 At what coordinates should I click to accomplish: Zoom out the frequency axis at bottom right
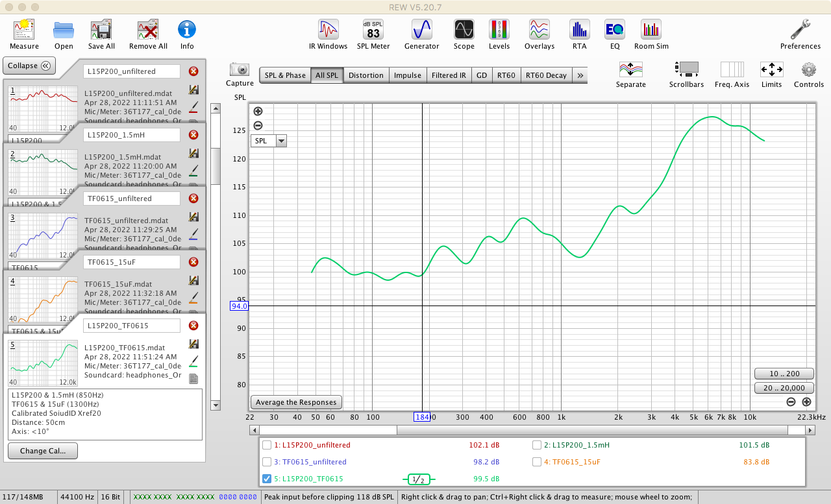[791, 402]
